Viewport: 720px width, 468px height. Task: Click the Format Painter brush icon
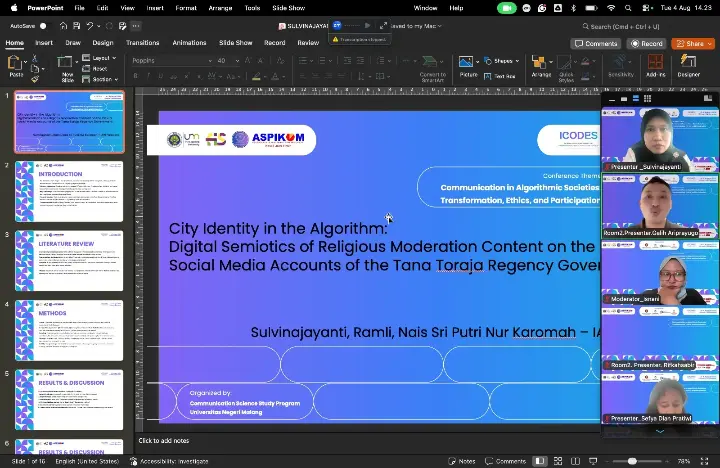34,79
